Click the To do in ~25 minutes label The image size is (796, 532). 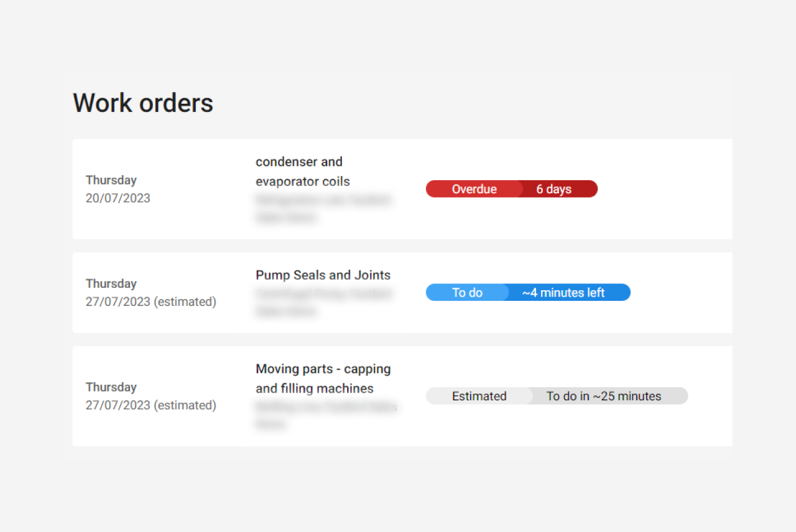pos(603,396)
